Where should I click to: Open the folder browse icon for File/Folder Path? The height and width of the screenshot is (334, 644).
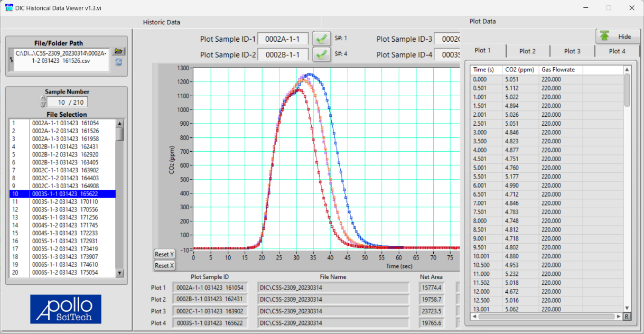pyautogui.click(x=119, y=51)
